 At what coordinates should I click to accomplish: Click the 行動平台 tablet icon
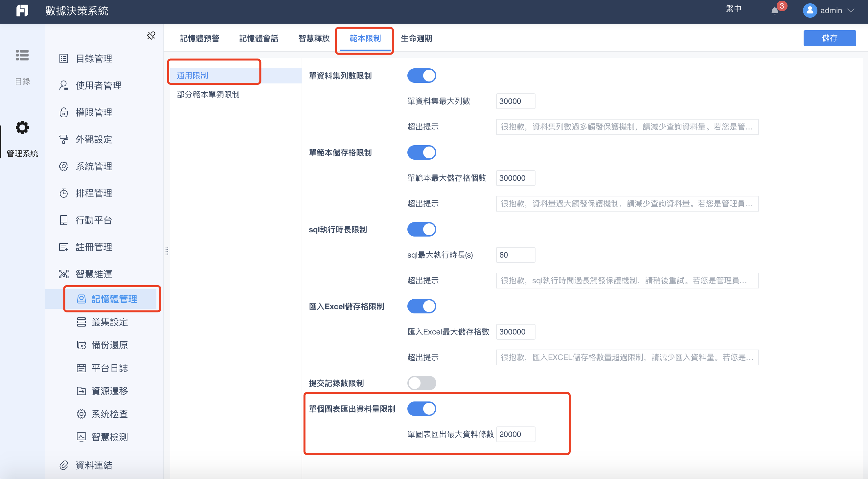[64, 220]
